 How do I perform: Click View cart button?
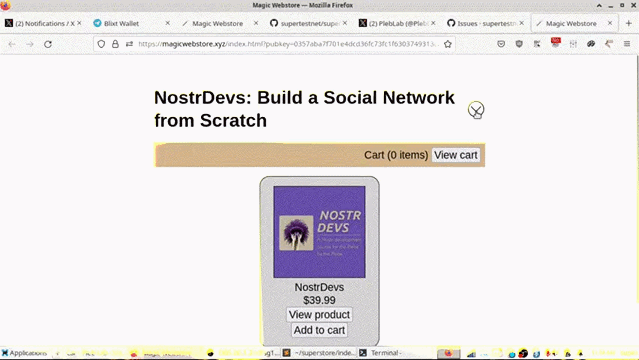[x=456, y=155]
